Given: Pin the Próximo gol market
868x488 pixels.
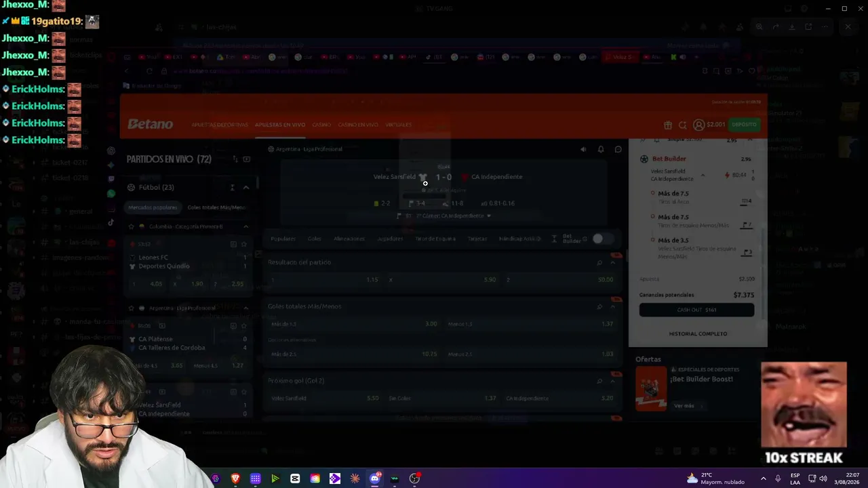Looking at the screenshot, I should (x=599, y=381).
